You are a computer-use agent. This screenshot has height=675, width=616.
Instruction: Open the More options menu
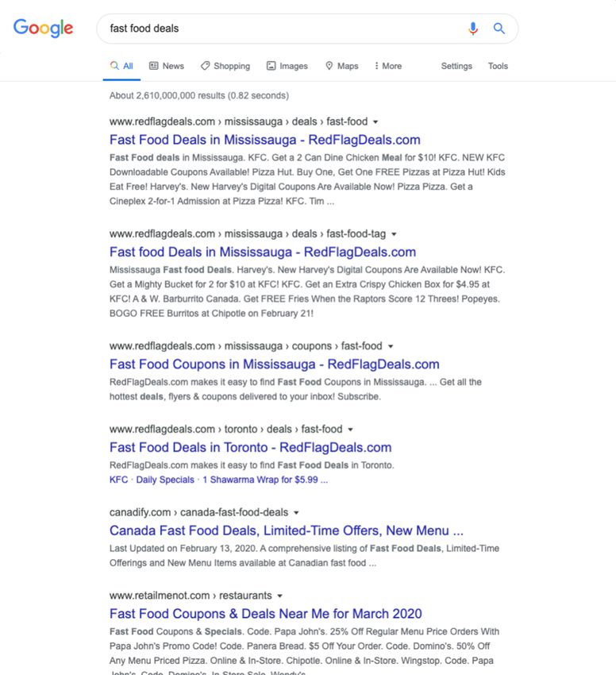pos(388,66)
